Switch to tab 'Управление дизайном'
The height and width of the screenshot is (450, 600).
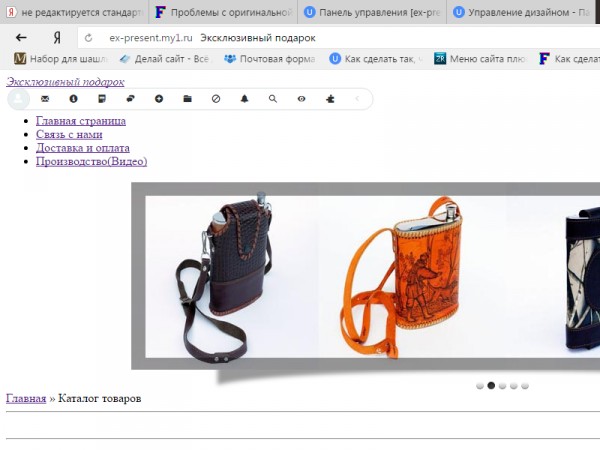(x=521, y=12)
